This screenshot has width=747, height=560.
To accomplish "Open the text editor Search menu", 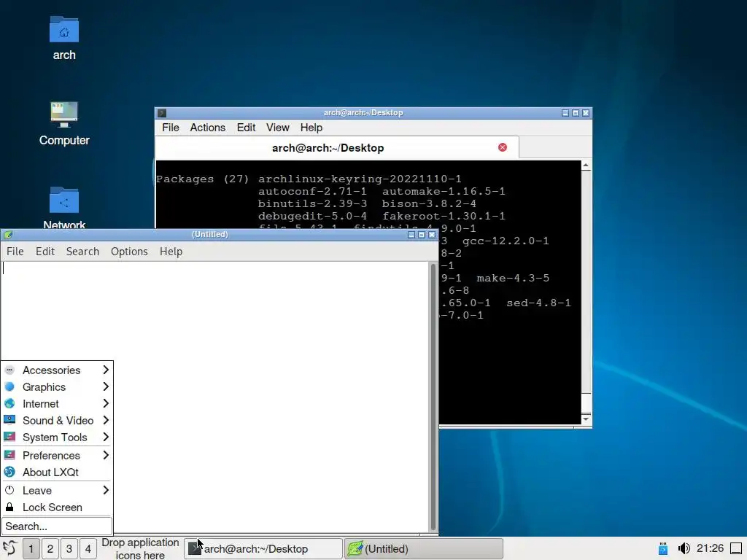I will coord(83,252).
